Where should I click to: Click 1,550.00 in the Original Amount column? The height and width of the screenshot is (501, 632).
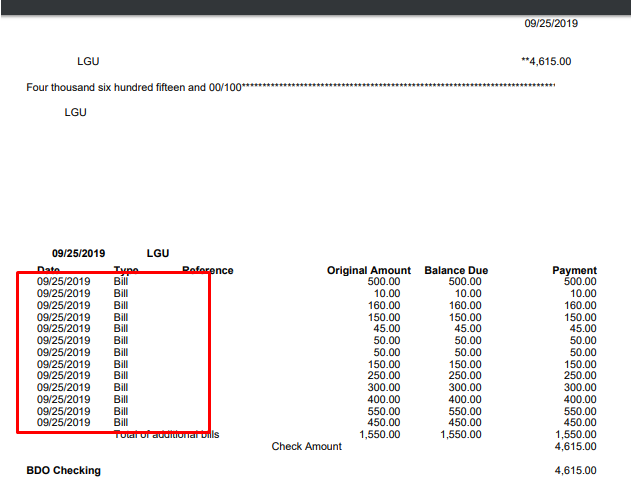(380, 434)
